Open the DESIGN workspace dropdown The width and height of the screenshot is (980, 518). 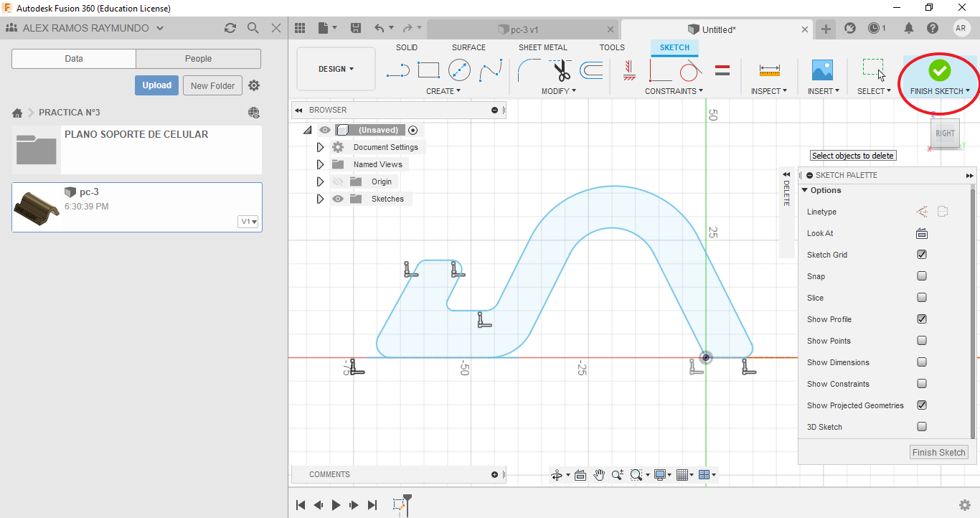pos(336,69)
